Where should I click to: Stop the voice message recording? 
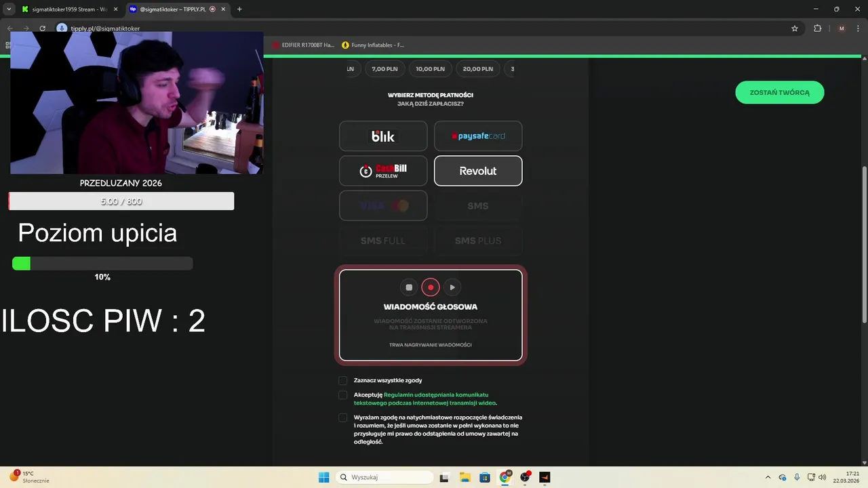(x=409, y=287)
